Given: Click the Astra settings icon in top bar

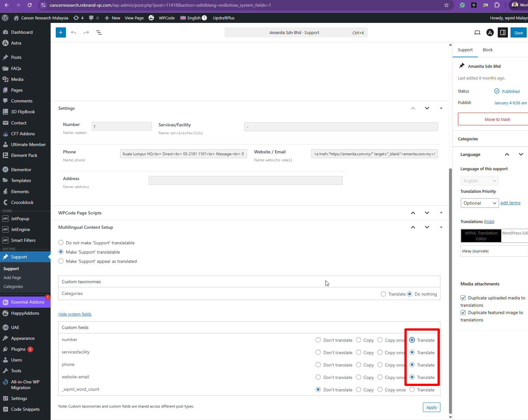Looking at the screenshot, I should click(x=490, y=32).
